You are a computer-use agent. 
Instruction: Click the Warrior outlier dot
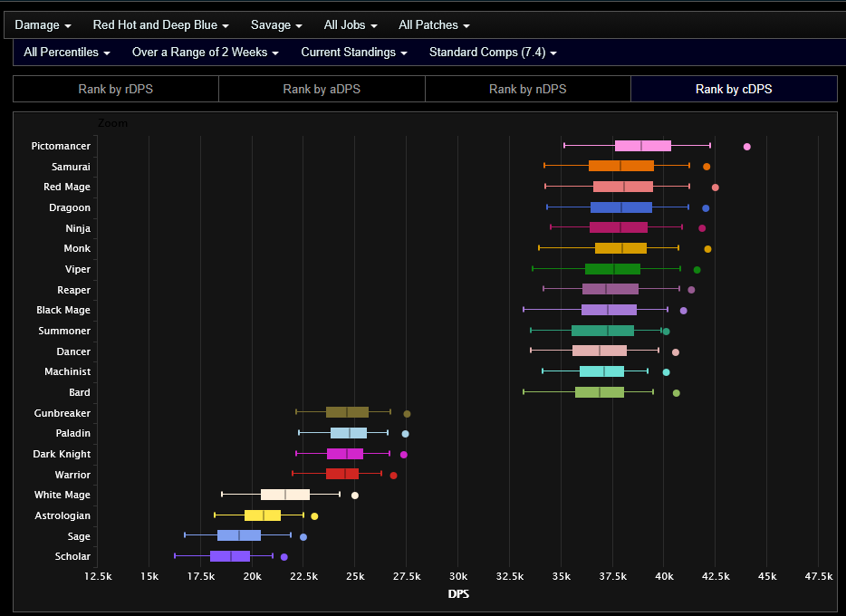click(393, 476)
